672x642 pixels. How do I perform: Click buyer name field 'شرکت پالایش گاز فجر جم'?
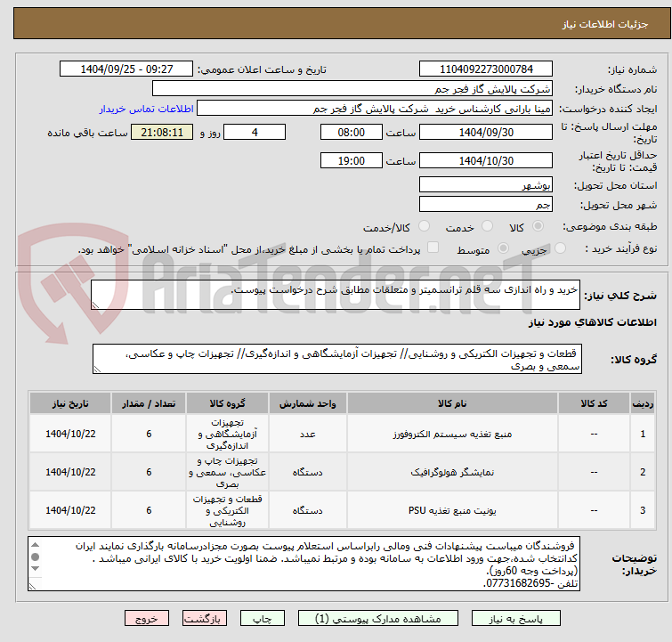[352, 89]
